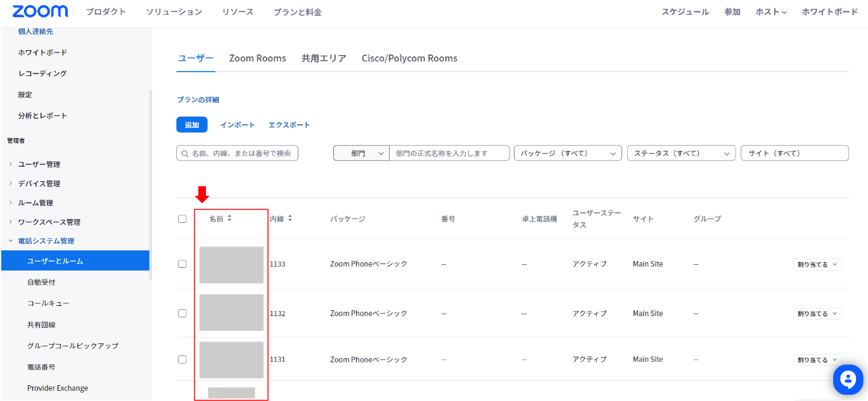Expand ルーム管理 in the sidebar
This screenshot has height=401, width=868.
(x=35, y=203)
